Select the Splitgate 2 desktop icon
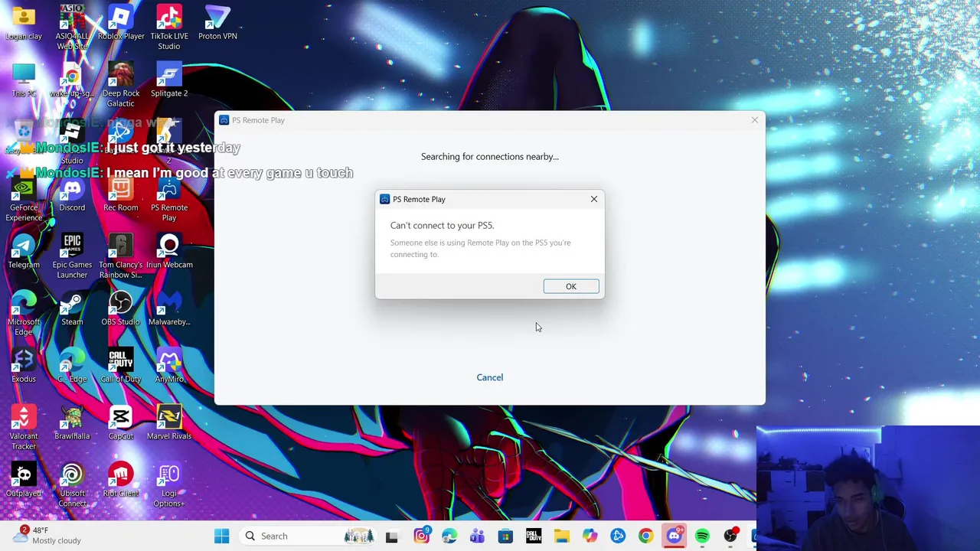This screenshot has height=551, width=980. coord(169,80)
